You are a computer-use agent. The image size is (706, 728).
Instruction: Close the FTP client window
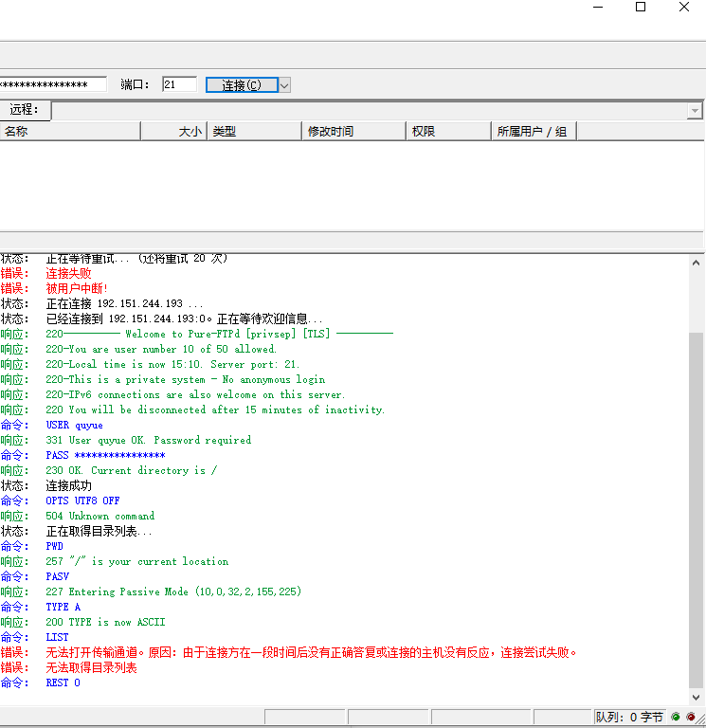(x=683, y=7)
